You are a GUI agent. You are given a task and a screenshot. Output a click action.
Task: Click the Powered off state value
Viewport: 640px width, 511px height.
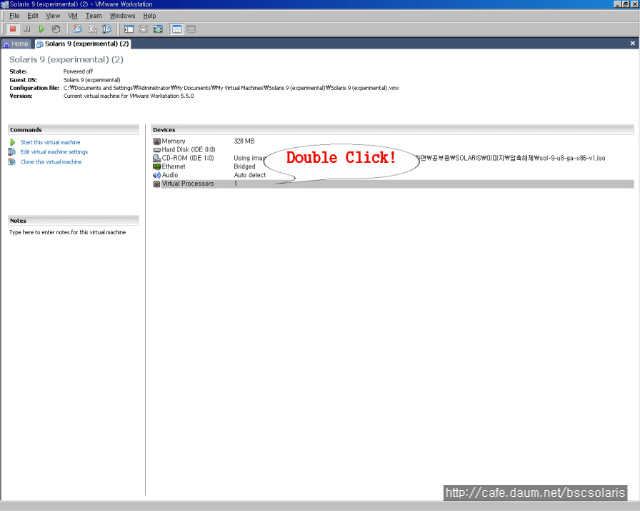click(x=78, y=71)
